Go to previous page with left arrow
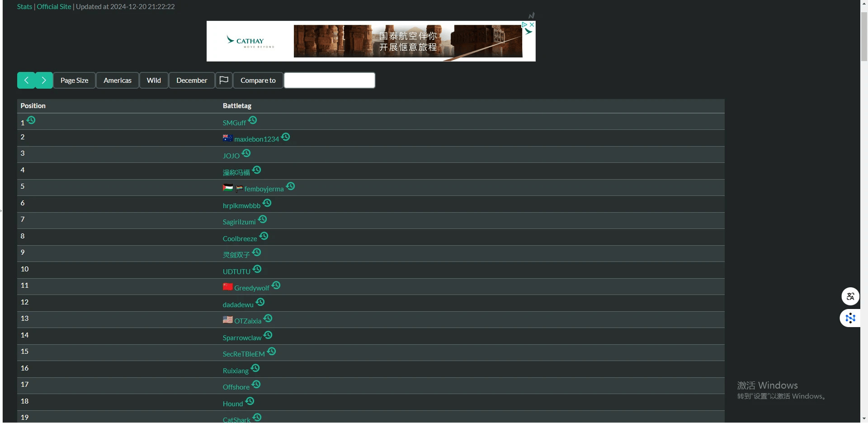Viewport: 868px width, 423px height. click(x=26, y=81)
